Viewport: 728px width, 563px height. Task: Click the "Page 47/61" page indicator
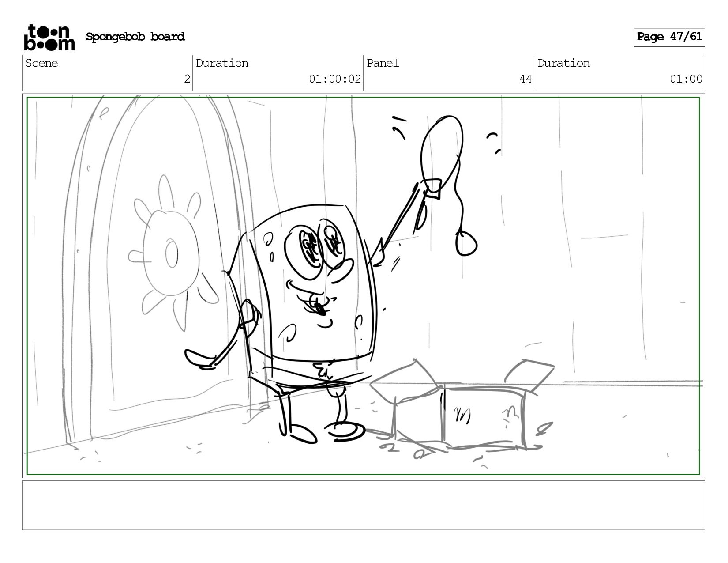[669, 37]
